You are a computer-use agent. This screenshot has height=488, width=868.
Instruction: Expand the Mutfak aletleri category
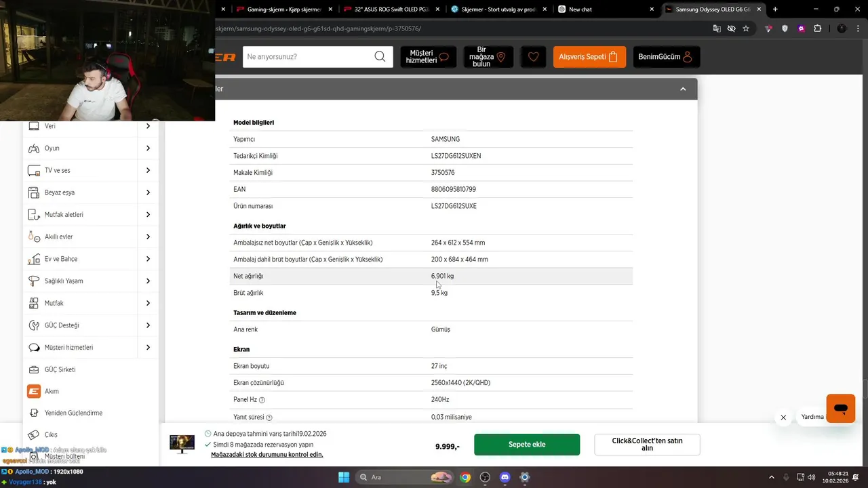[x=148, y=215]
